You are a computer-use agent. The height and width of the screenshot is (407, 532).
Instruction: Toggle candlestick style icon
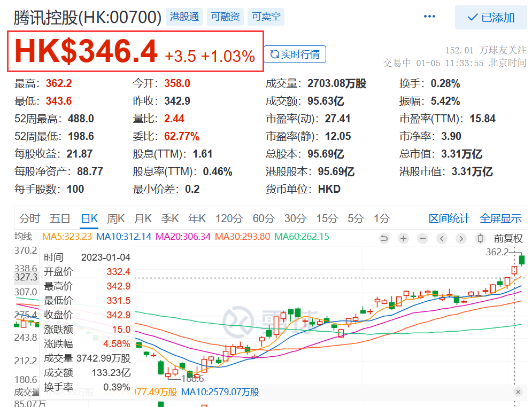point(480,239)
